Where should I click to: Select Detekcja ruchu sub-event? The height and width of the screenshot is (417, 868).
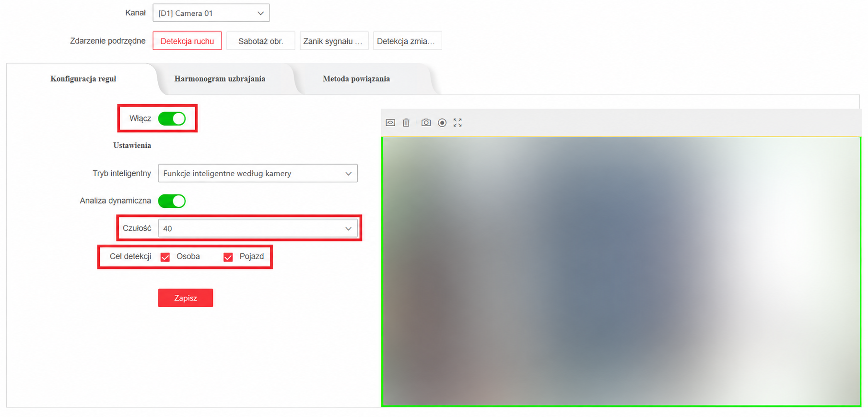point(187,41)
